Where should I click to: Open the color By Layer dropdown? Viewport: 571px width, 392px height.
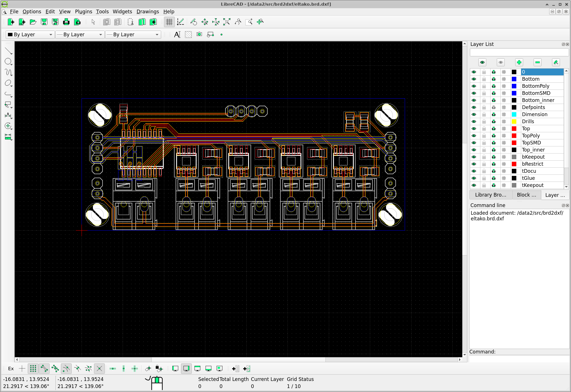click(30, 35)
